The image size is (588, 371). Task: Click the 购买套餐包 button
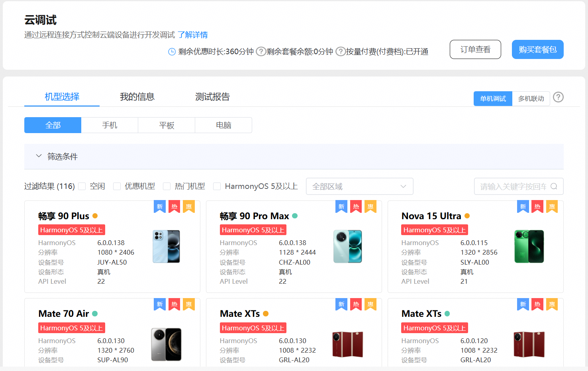[x=537, y=49]
